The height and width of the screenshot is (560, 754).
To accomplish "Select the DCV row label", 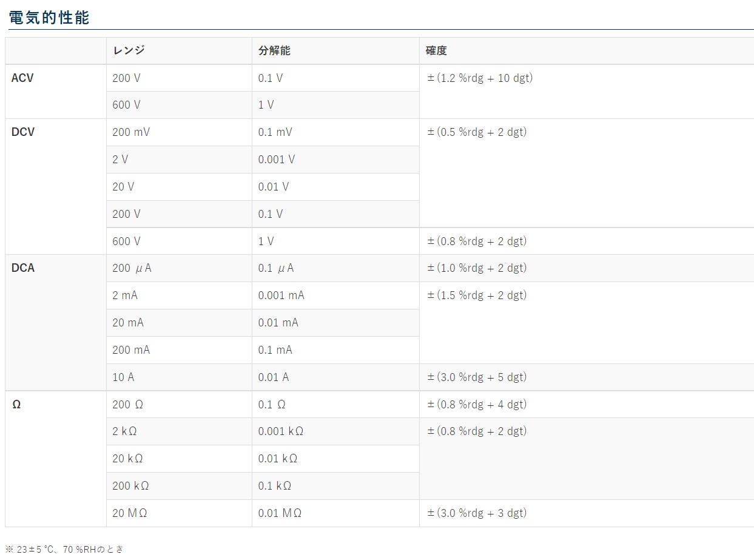I will [x=23, y=132].
